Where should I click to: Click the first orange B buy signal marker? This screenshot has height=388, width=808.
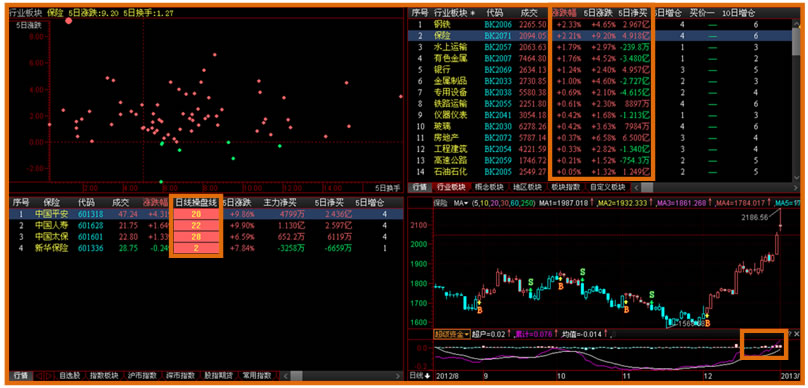click(479, 310)
